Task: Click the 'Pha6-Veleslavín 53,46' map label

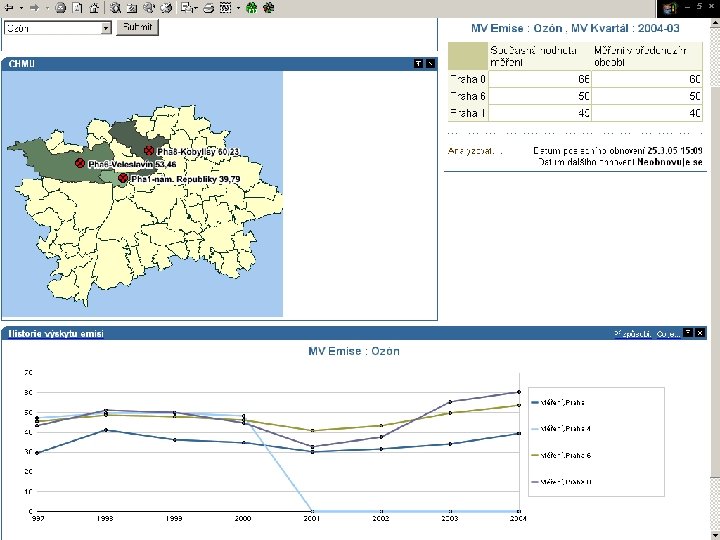Action: pyautogui.click(x=132, y=164)
